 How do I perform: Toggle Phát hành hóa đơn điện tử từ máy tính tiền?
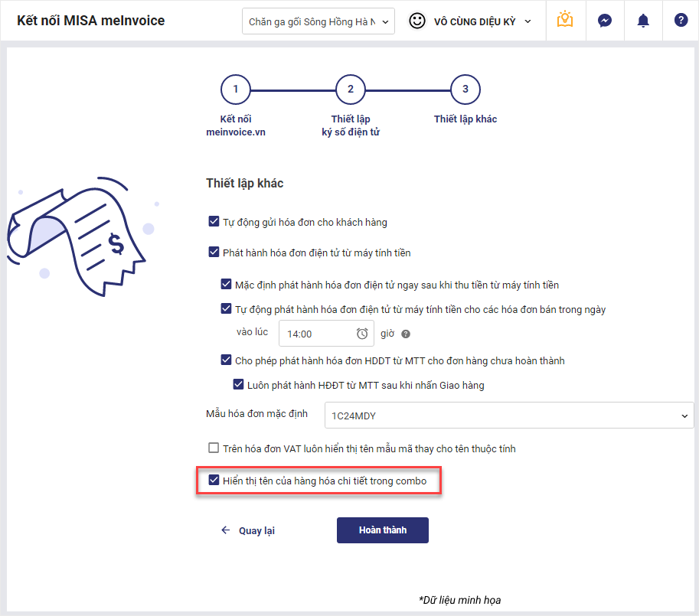click(214, 252)
